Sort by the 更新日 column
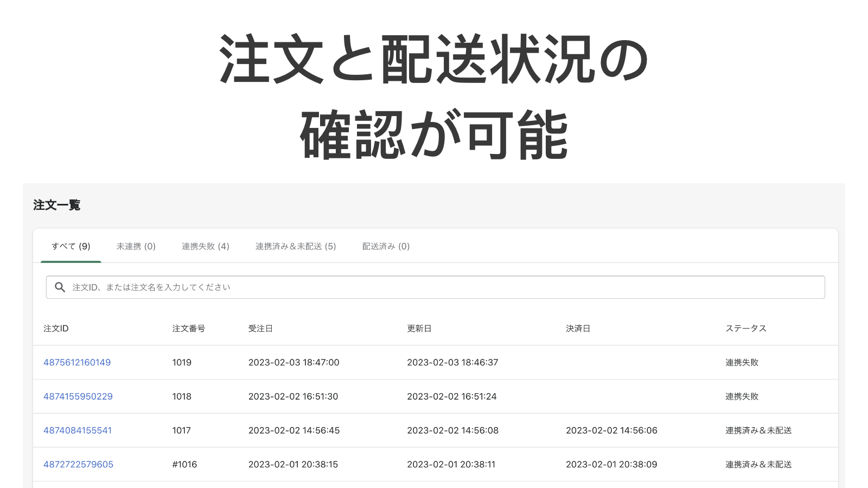Viewport: 868px width, 488px height. pos(419,328)
